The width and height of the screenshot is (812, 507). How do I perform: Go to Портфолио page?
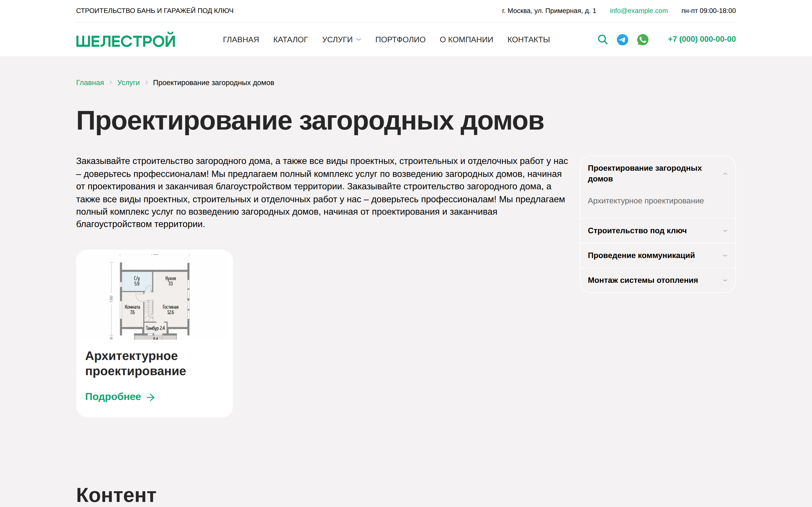click(x=400, y=39)
